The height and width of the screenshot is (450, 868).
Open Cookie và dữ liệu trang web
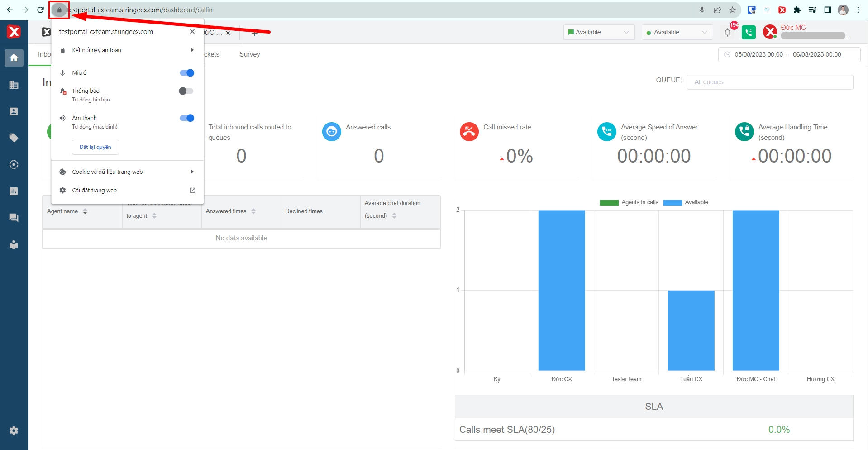coord(127,172)
